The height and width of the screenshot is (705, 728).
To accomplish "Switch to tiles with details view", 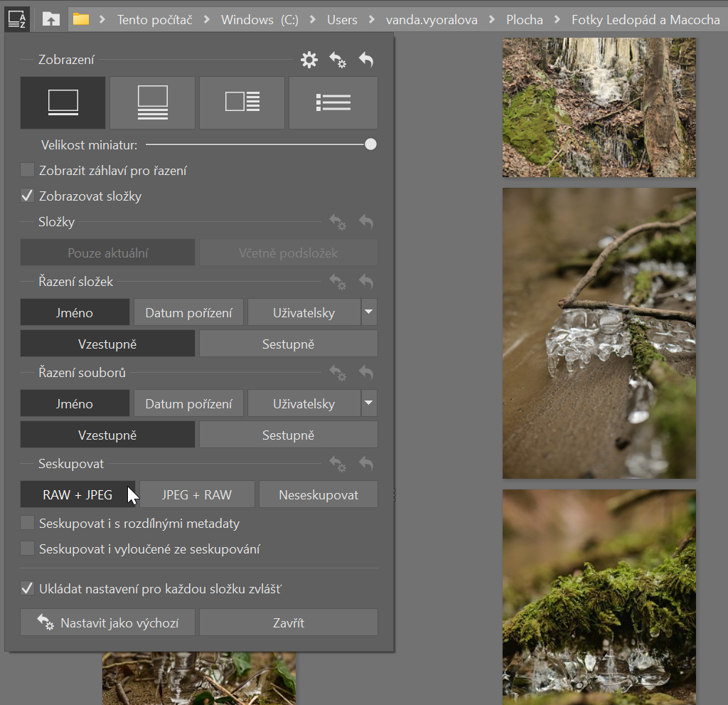I will (x=242, y=102).
